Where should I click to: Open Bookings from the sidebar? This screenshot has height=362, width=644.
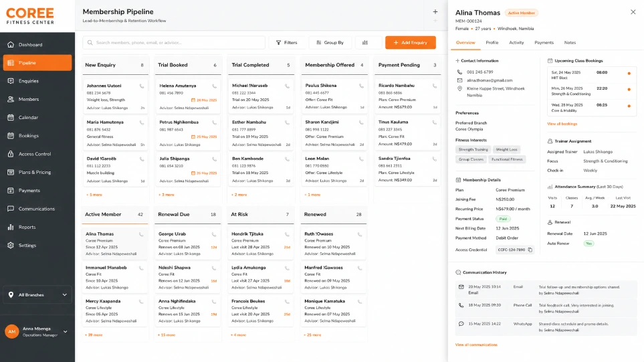click(37, 136)
